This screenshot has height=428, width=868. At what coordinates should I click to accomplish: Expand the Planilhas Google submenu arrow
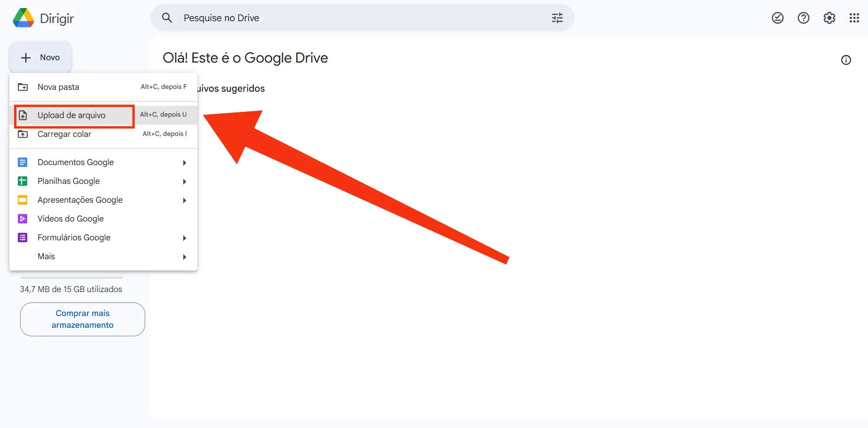tap(184, 182)
